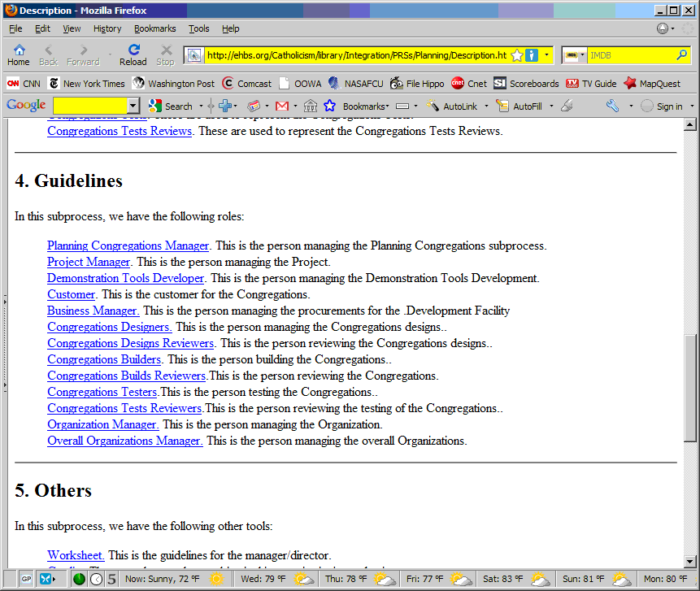Click the address bar URL field
The image size is (700, 591).
tap(357, 55)
